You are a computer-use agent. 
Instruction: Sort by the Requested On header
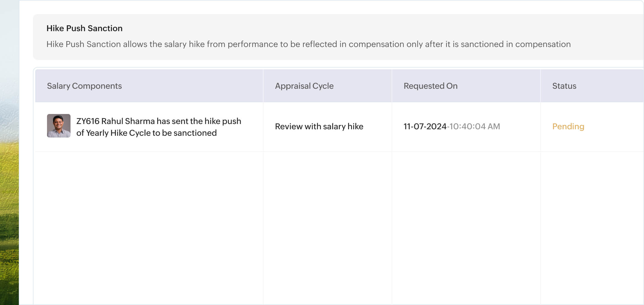[x=430, y=86]
